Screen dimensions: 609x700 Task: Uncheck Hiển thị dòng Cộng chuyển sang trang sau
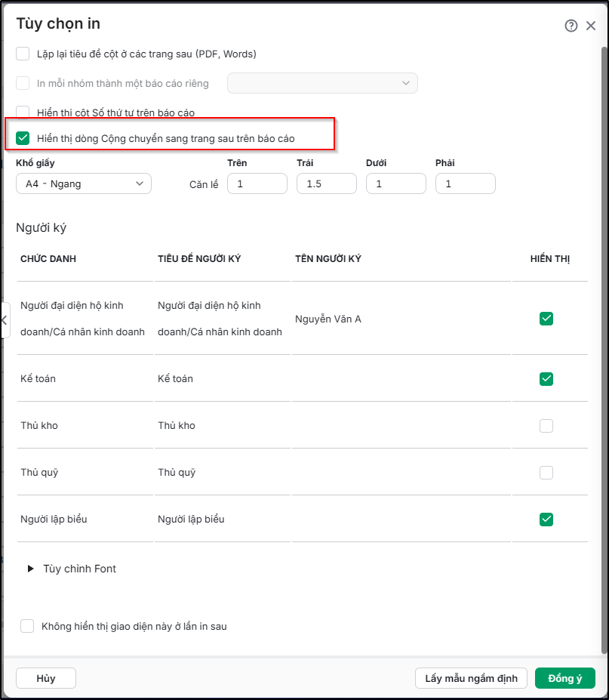23,138
